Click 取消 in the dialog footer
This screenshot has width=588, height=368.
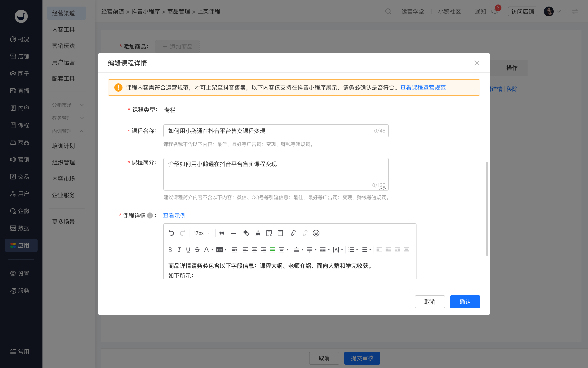click(430, 302)
